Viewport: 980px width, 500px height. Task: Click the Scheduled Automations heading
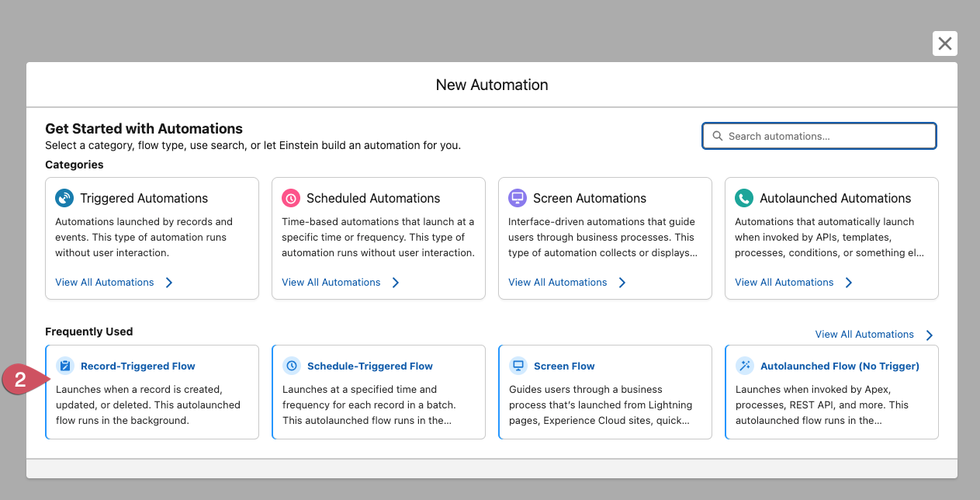tap(373, 199)
